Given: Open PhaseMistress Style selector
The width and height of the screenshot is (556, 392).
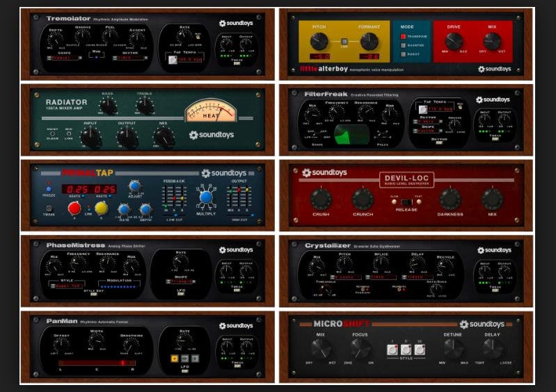Looking at the screenshot, I should point(67,286).
